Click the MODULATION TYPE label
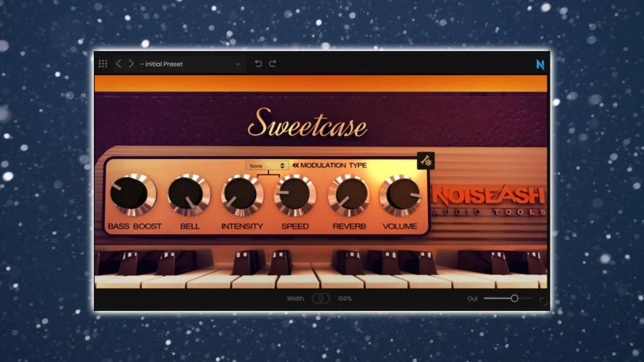This screenshot has width=644, height=362. coord(333,165)
